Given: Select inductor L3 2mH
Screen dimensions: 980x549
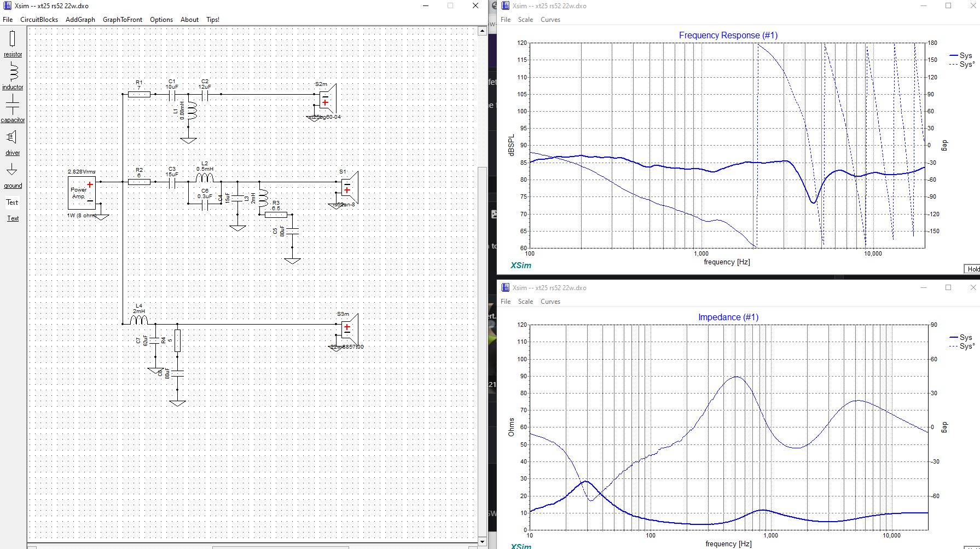Looking at the screenshot, I should pos(263,198).
